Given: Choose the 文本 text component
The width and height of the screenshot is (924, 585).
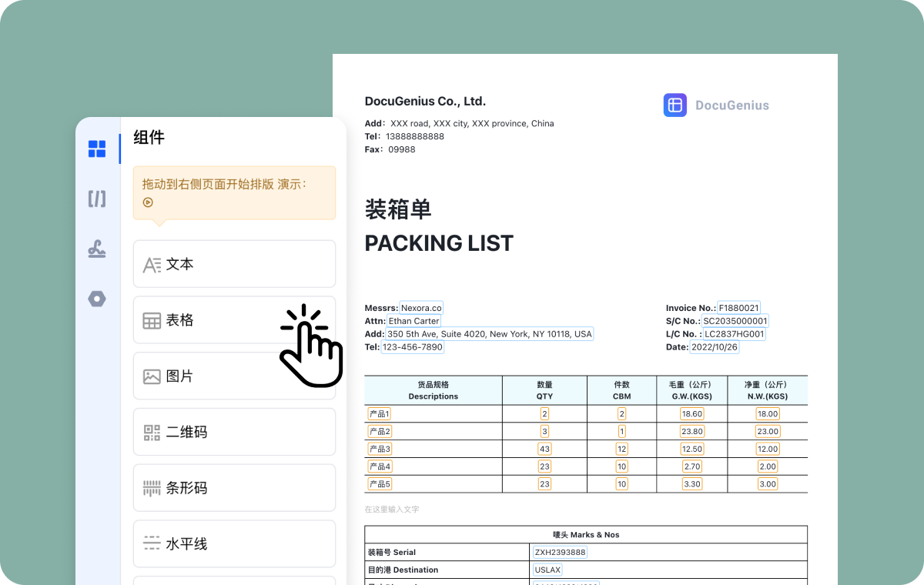Looking at the screenshot, I should pyautogui.click(x=234, y=264).
